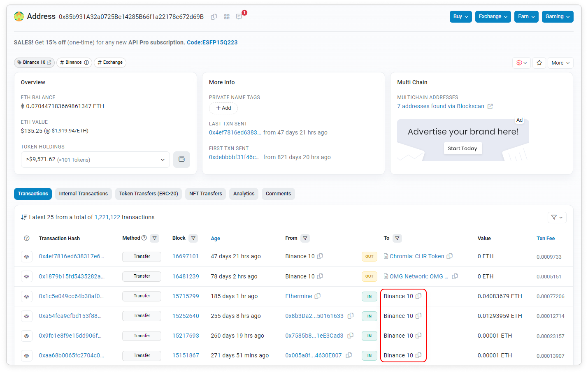The height and width of the screenshot is (373, 588).
Task: Add address to favorites with star icon
Action: coord(539,63)
